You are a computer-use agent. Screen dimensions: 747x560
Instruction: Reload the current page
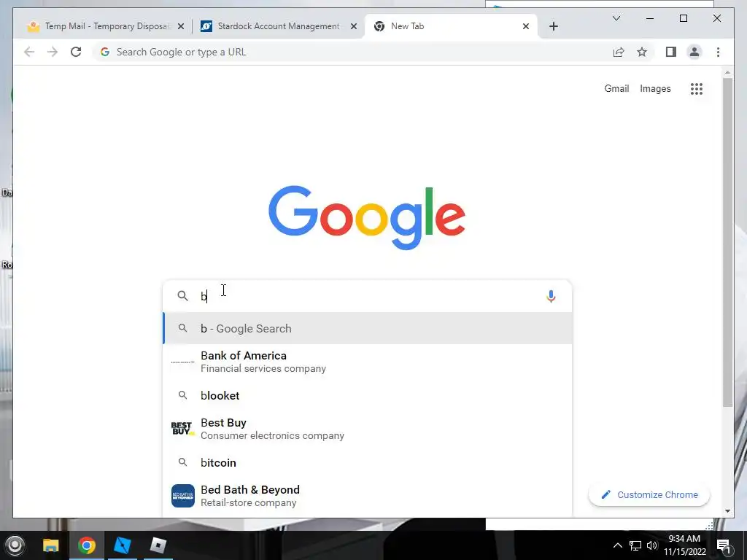point(76,52)
